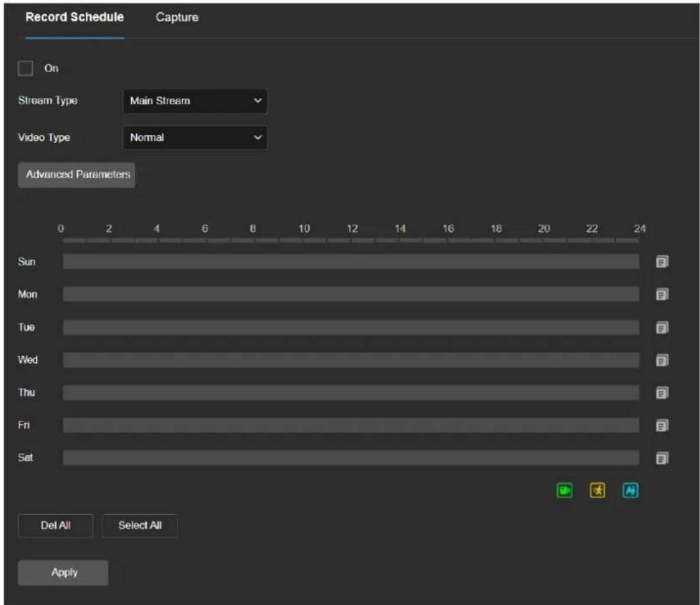Click the Sat timeline bar
Viewport: 700px width, 605px height.
coord(351,458)
